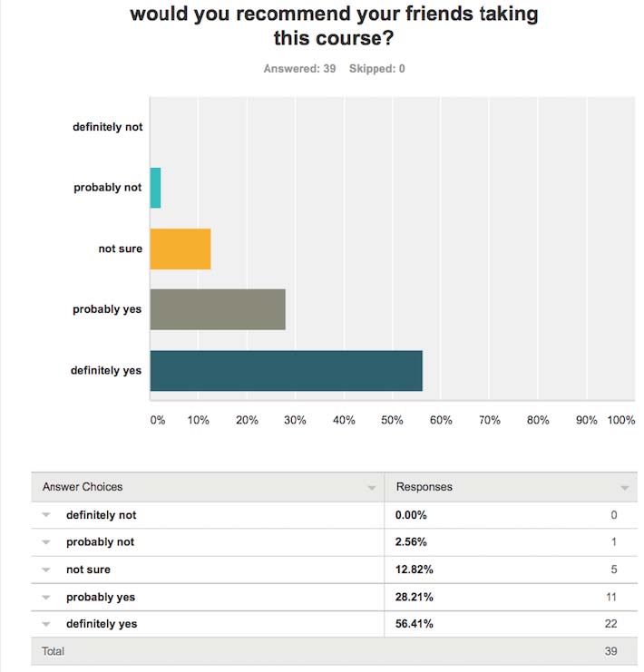Open the Answer Choices column sort dropdown
Screen dimensions: 644x672
tap(372, 488)
